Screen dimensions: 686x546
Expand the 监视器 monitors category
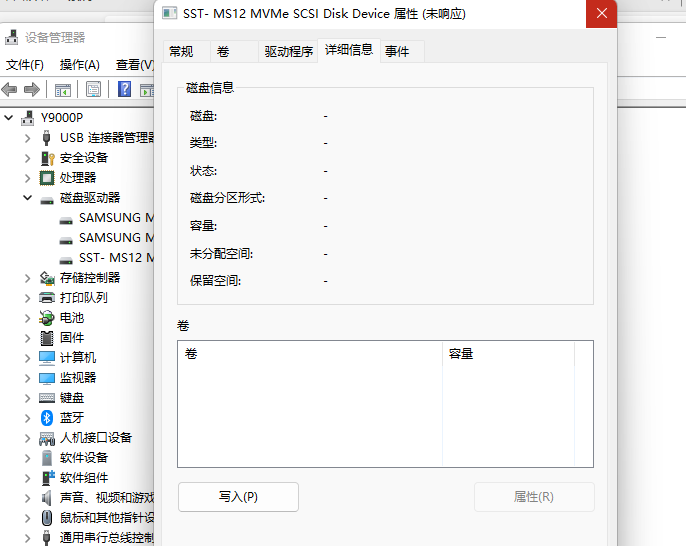28,377
